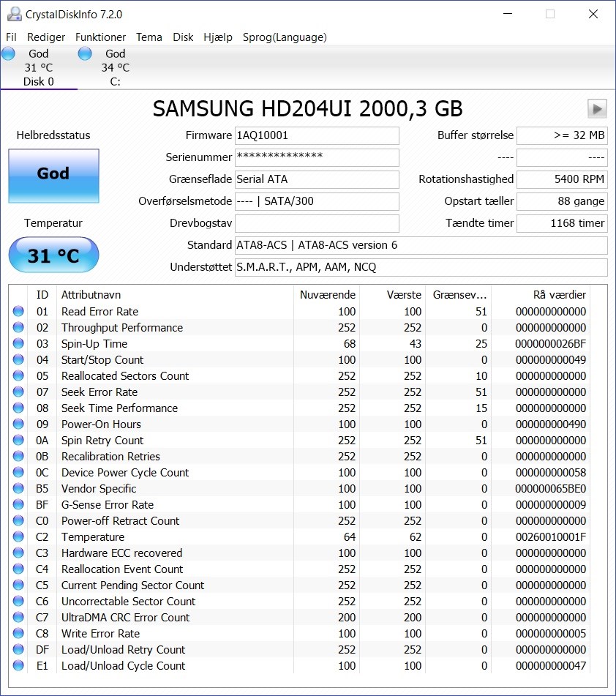
Task: Click the Nuværende column header
Action: [x=326, y=295]
